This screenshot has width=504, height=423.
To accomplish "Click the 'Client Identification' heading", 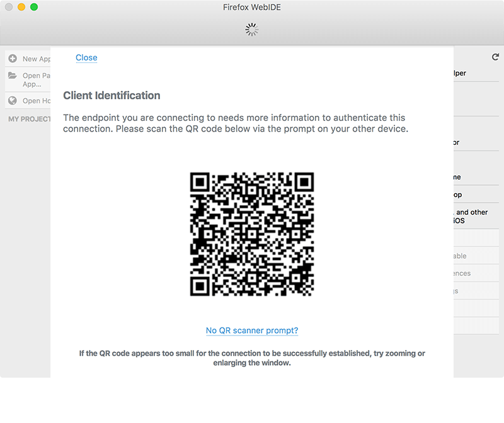I will coord(112,96).
